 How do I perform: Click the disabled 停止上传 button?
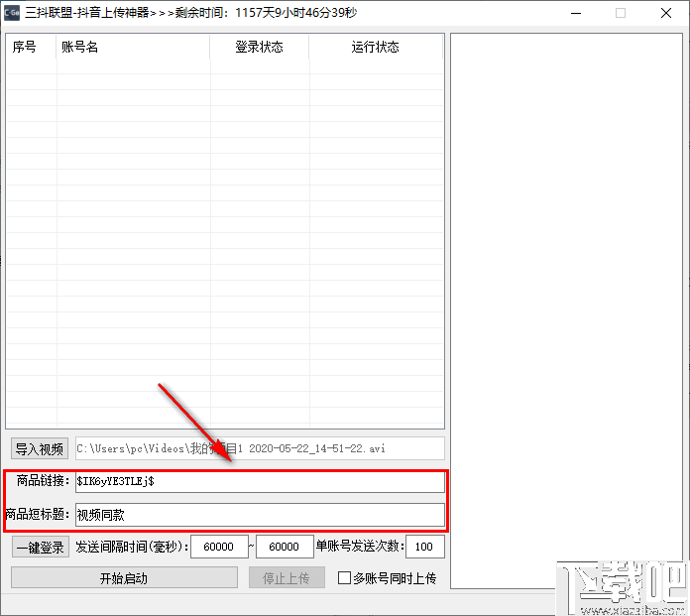pos(287,577)
